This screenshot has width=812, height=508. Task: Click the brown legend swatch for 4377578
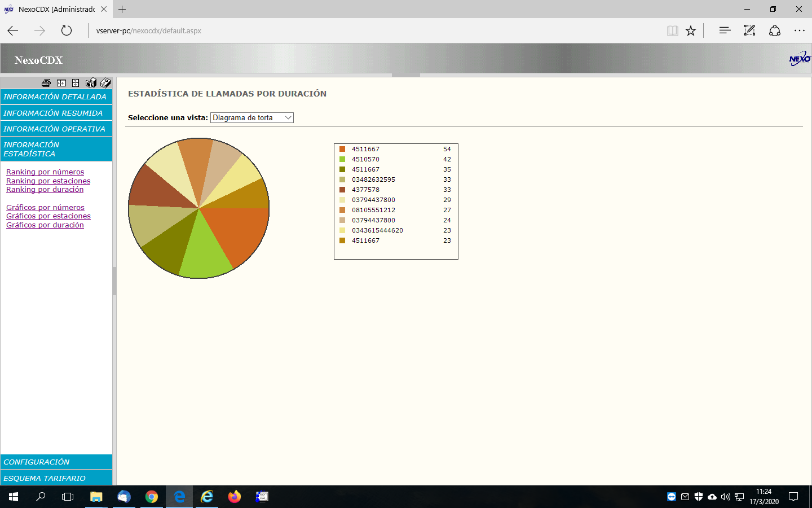342,190
